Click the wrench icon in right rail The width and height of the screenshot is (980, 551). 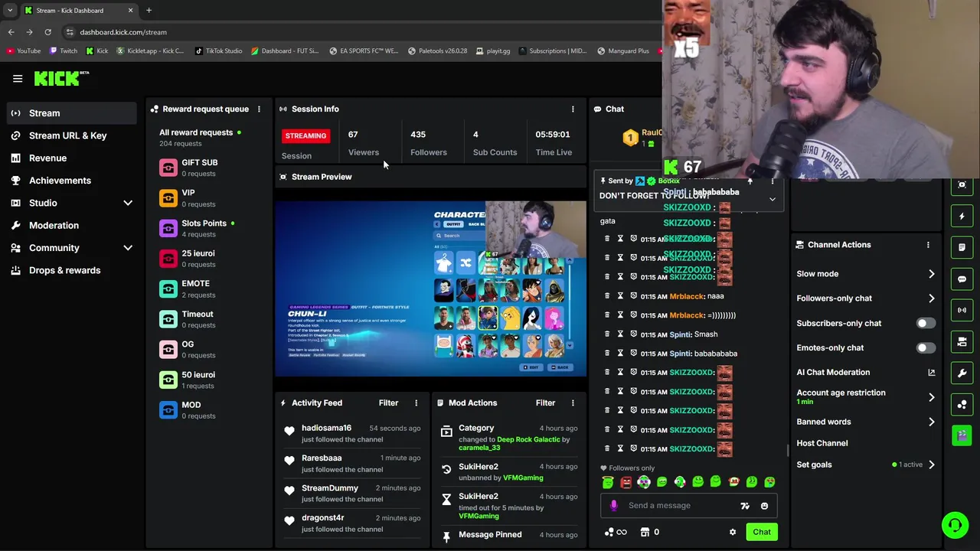click(x=962, y=373)
